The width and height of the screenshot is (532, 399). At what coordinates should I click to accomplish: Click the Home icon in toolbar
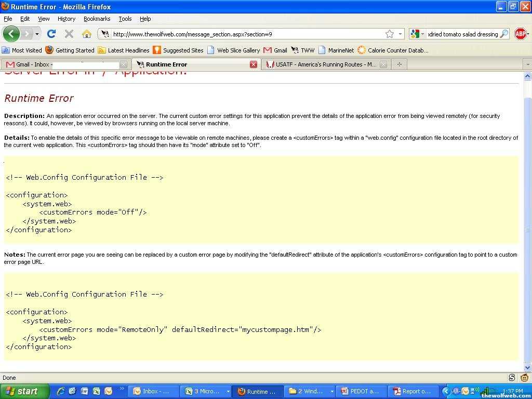(x=86, y=34)
